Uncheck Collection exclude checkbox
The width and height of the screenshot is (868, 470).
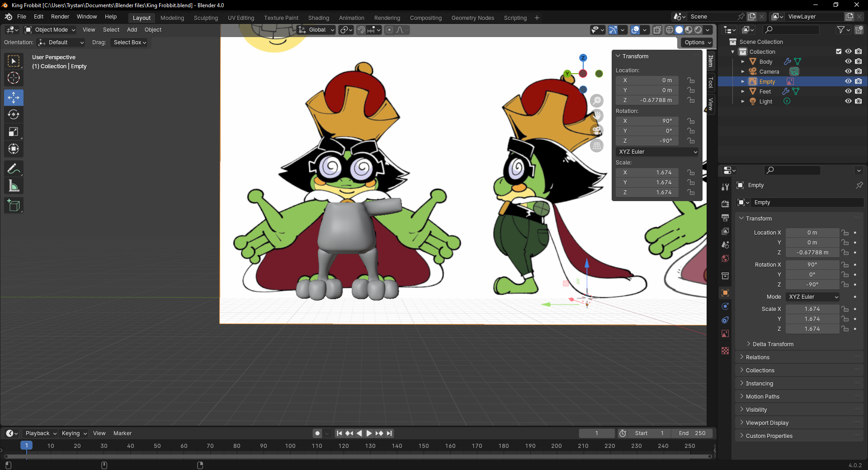pos(839,52)
